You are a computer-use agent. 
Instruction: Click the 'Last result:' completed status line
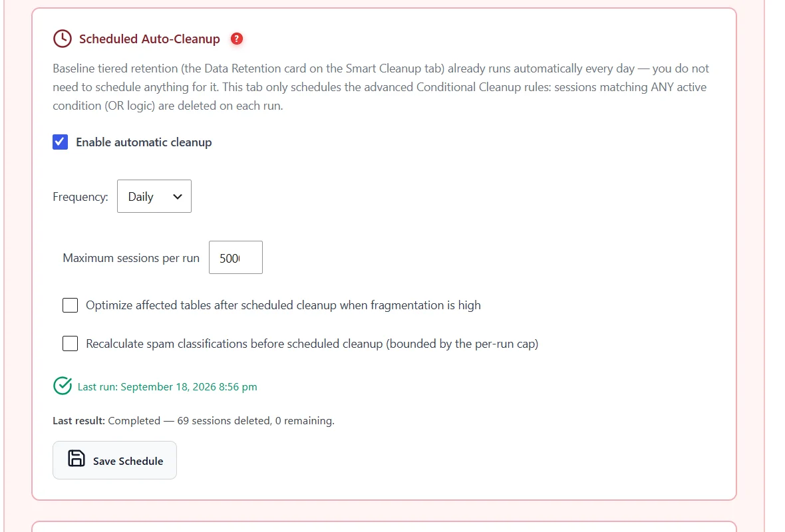(193, 421)
